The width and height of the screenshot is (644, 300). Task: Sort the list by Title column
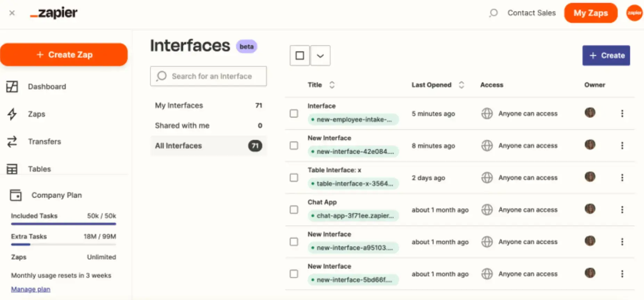point(332,85)
